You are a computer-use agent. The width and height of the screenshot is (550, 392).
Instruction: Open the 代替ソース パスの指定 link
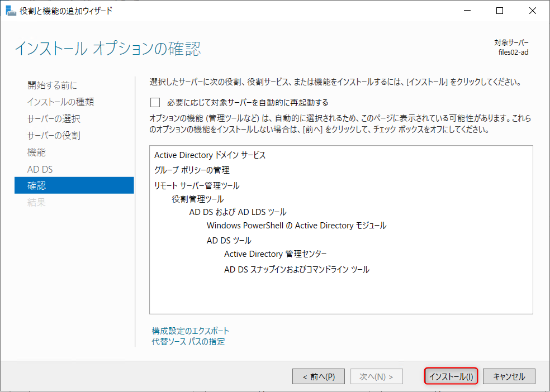(188, 341)
